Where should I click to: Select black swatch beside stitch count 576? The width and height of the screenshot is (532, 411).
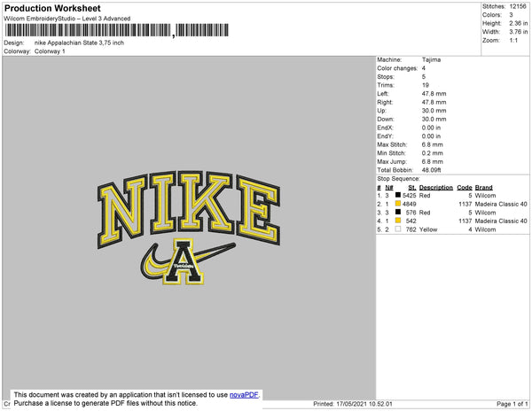[398, 212]
